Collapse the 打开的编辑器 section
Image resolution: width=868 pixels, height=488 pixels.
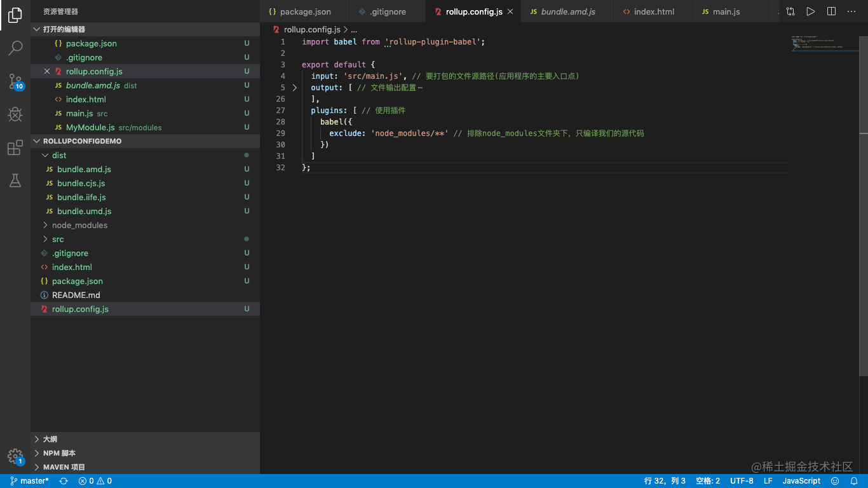pos(145,29)
